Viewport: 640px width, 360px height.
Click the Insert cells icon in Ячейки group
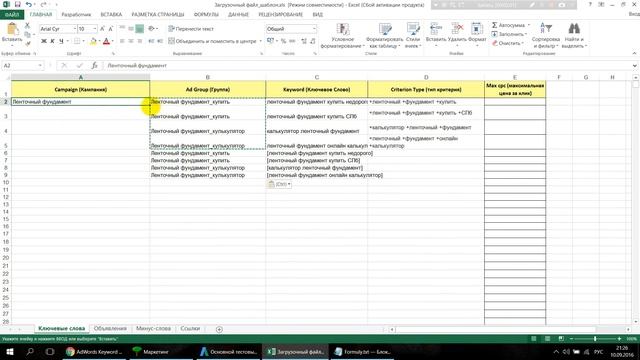click(x=436, y=29)
